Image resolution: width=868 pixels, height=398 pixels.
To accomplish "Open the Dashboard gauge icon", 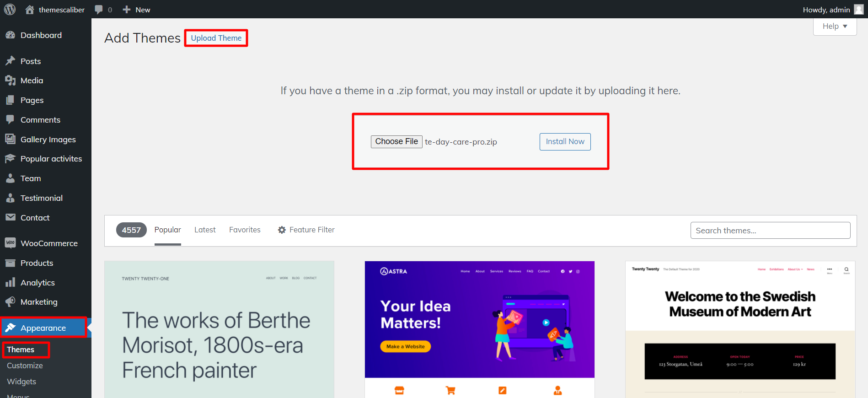I will click(x=10, y=35).
